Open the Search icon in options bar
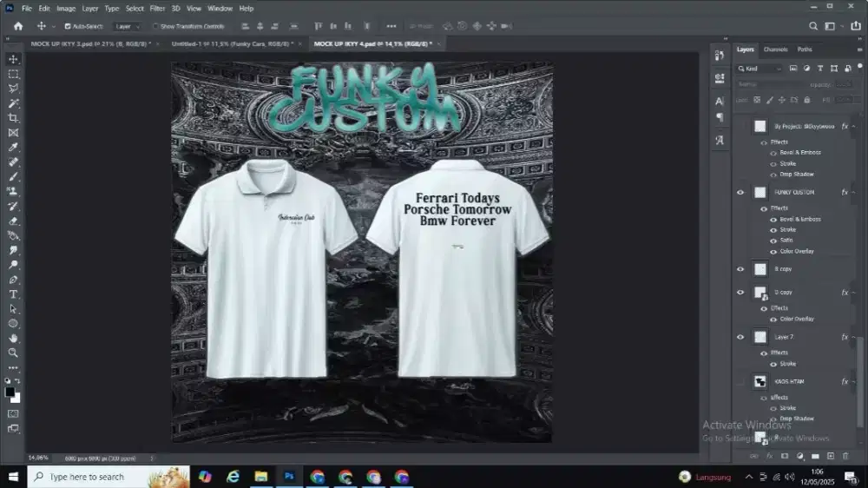Viewport: 868px width, 488px height. pyautogui.click(x=812, y=26)
